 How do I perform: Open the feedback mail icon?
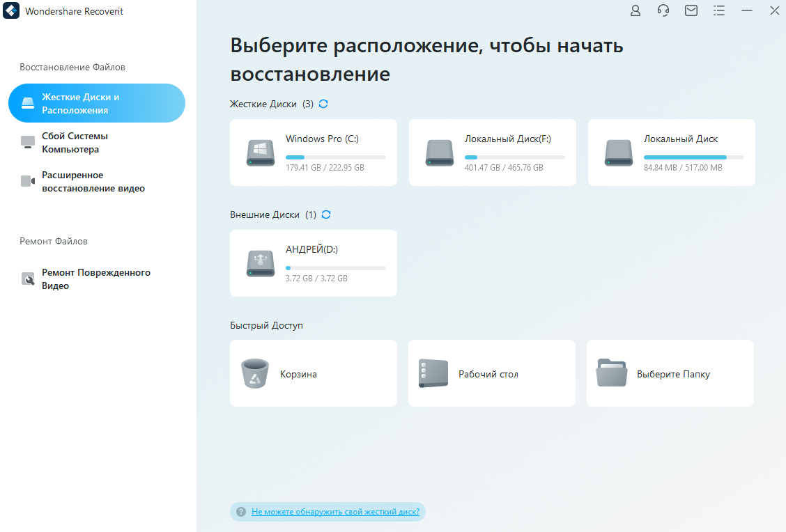point(691,10)
